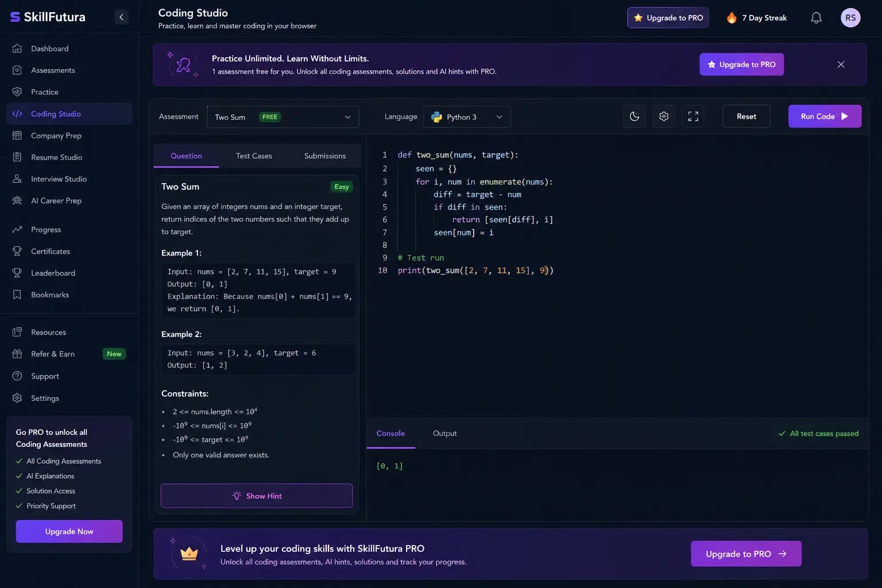Toggle the dark mode moon icon
This screenshot has height=588, width=882.
tap(635, 117)
